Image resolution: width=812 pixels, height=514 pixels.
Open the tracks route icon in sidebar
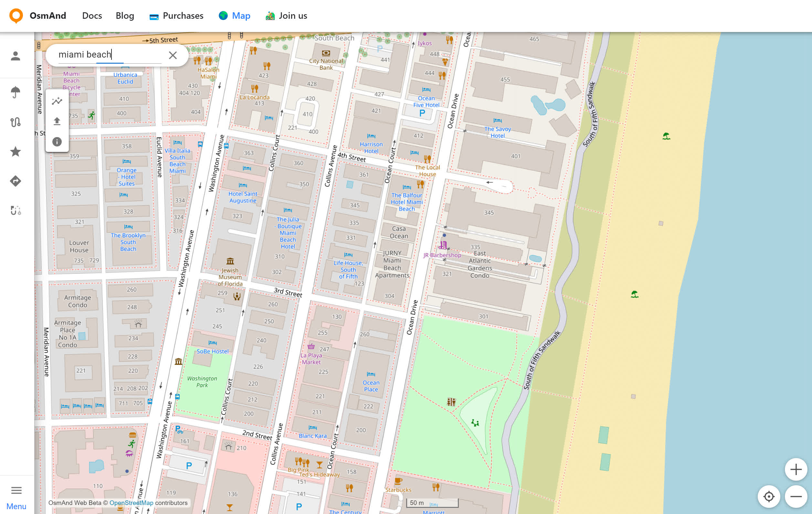click(x=16, y=122)
